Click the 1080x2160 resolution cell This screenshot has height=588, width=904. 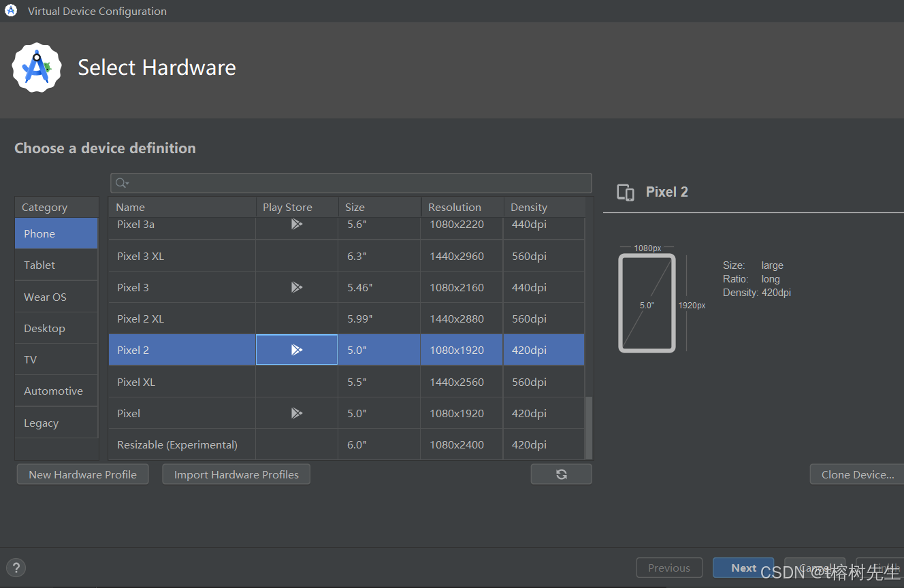[462, 287]
